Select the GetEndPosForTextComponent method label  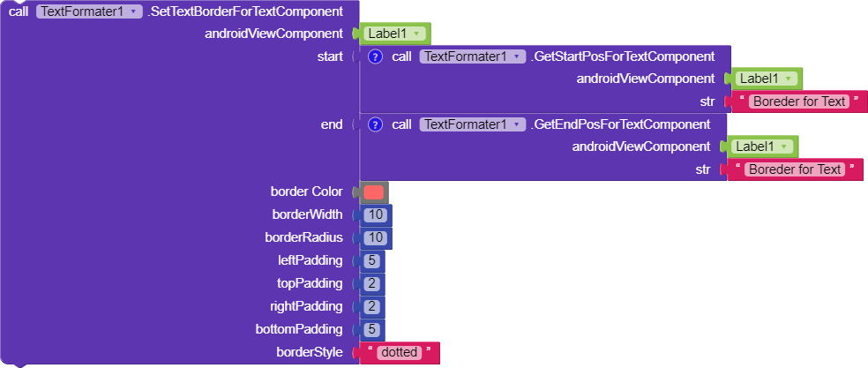coord(621,124)
